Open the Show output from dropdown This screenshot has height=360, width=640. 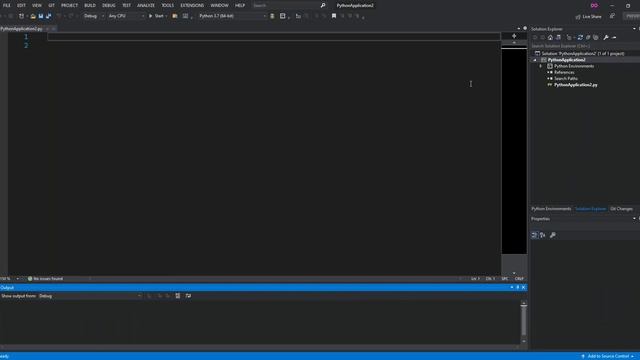coord(90,296)
